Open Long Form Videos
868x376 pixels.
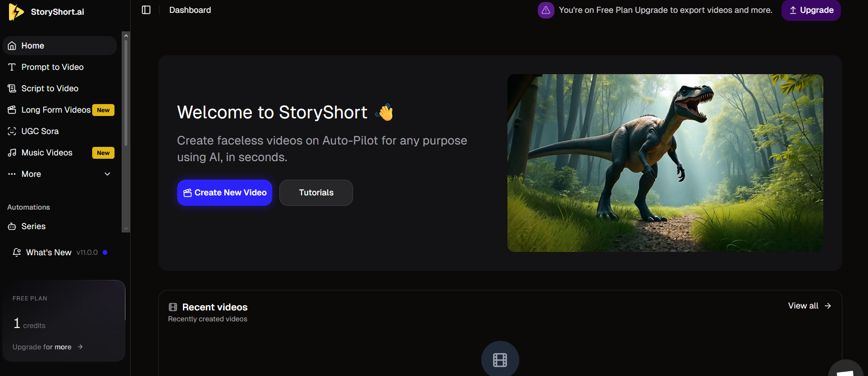coord(59,110)
